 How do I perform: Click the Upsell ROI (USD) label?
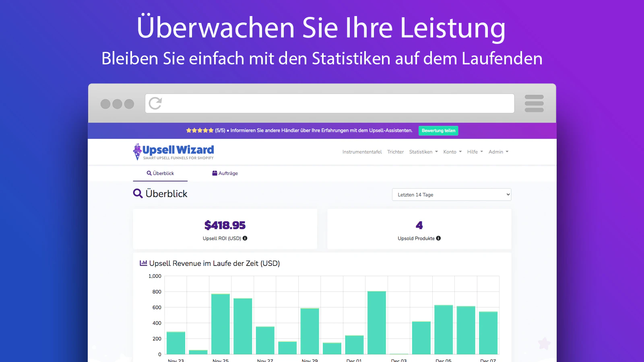click(x=222, y=238)
